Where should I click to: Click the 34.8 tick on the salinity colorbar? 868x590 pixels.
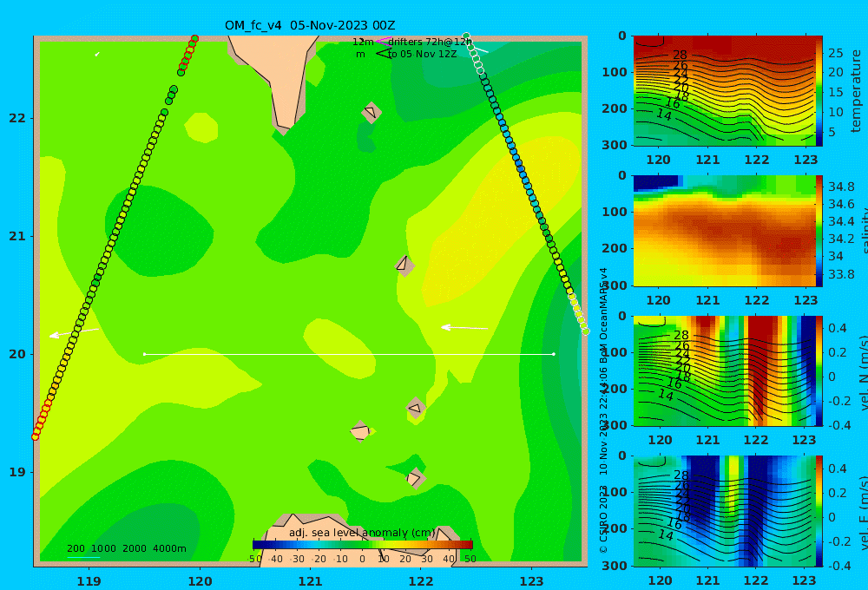[841, 187]
